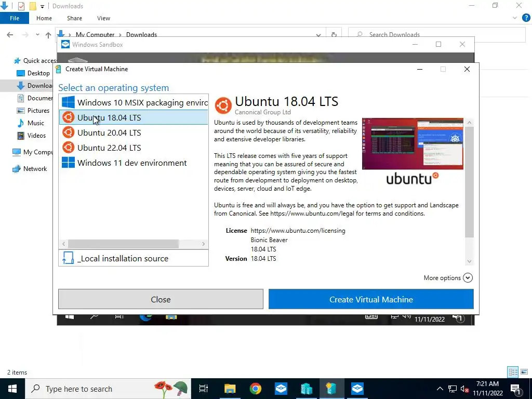Click the Create Virtual Machine button
This screenshot has height=399, width=532.
pos(371,299)
